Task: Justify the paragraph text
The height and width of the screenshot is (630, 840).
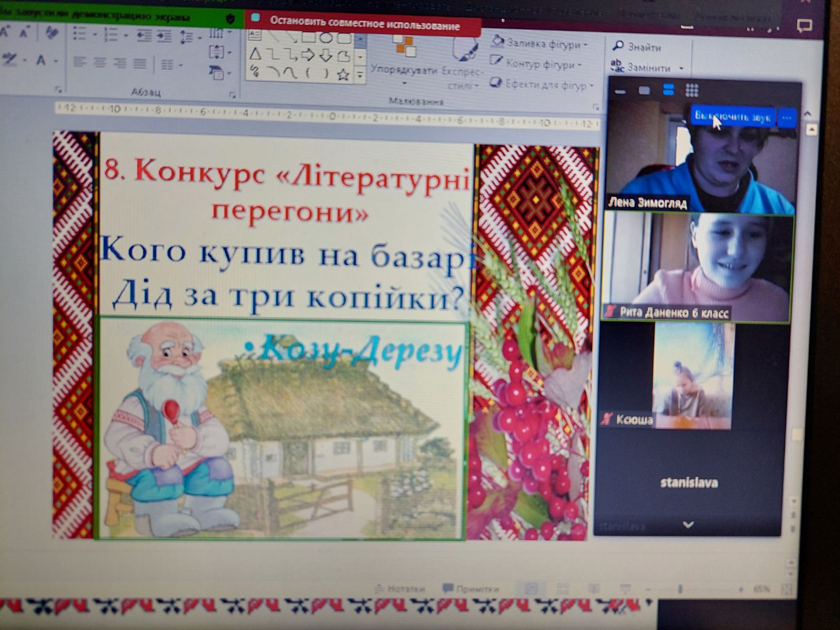Action: pyautogui.click(x=140, y=64)
